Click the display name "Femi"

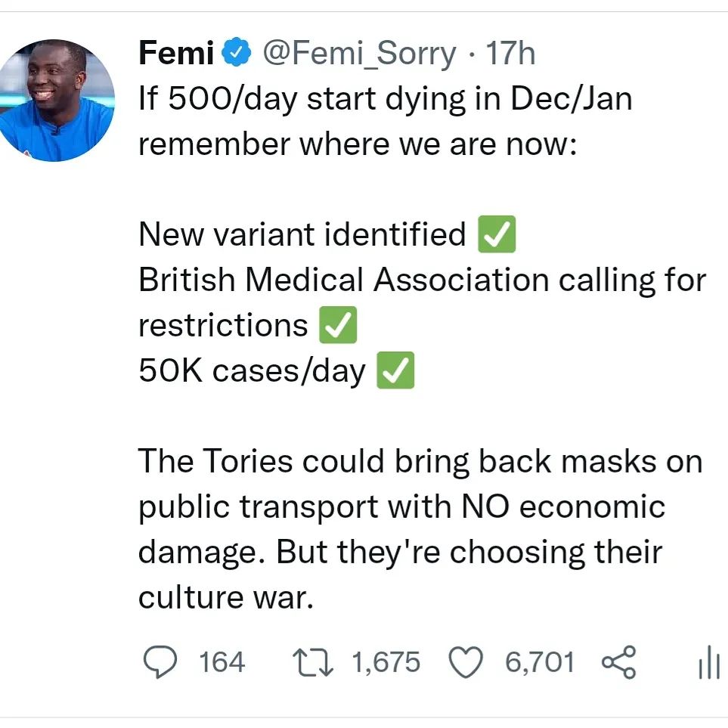click(177, 54)
